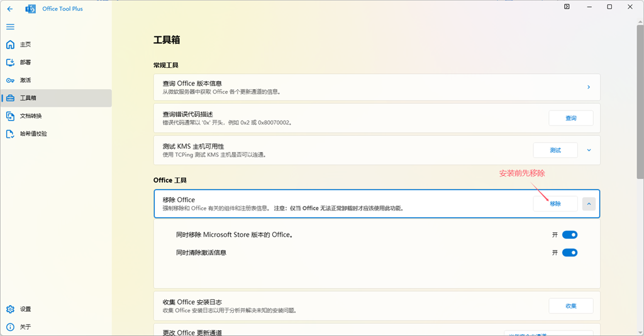This screenshot has width=644, height=336.
Task: Open the 关于 info icon
Action: 10,327
